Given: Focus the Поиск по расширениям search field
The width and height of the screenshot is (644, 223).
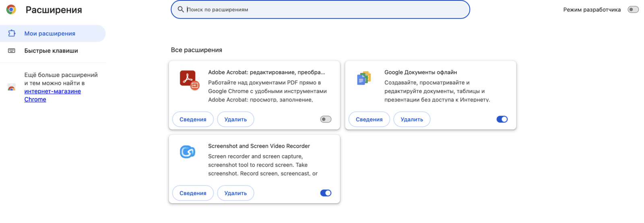Looking at the screenshot, I should pos(322,10).
